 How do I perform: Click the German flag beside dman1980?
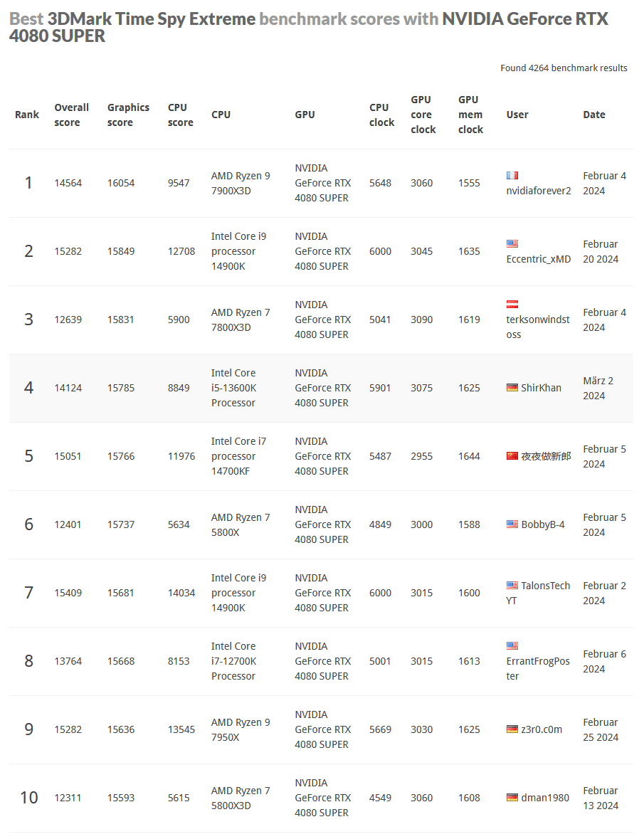[512, 798]
